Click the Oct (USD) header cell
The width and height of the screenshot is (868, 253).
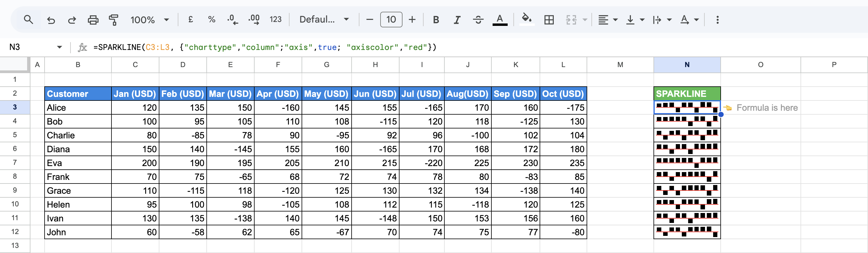(563, 94)
